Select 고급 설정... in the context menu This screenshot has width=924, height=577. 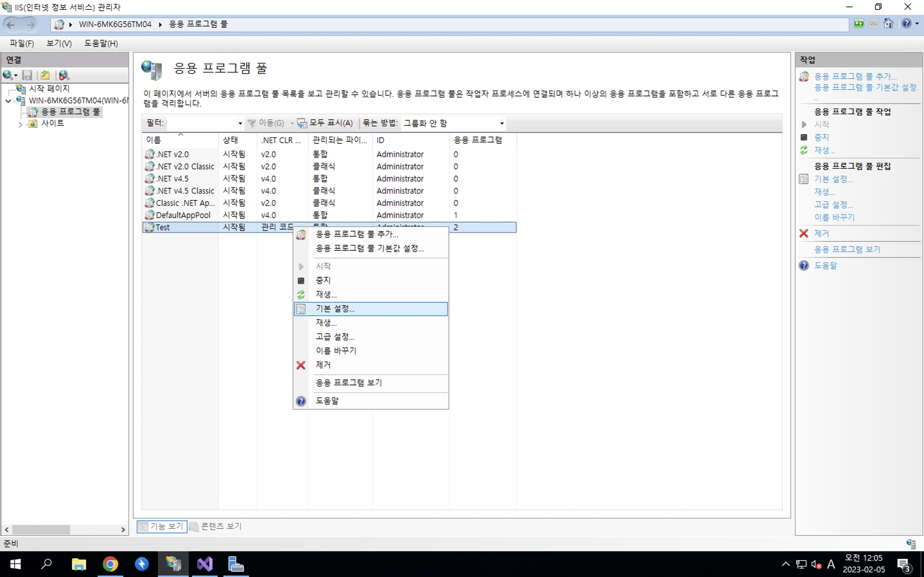pyautogui.click(x=335, y=337)
